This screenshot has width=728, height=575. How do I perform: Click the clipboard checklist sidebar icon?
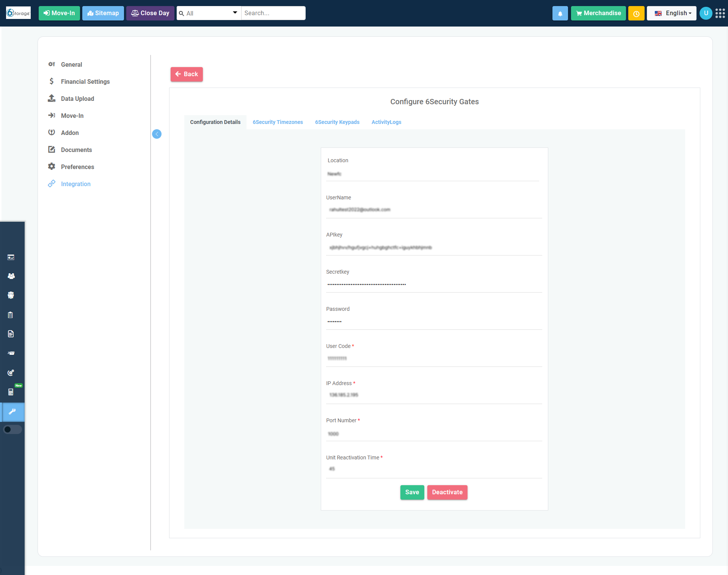click(11, 315)
